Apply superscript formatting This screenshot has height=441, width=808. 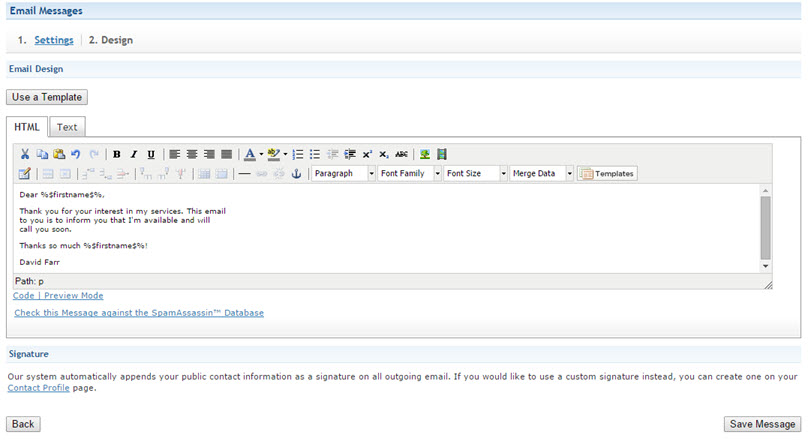pyautogui.click(x=367, y=154)
